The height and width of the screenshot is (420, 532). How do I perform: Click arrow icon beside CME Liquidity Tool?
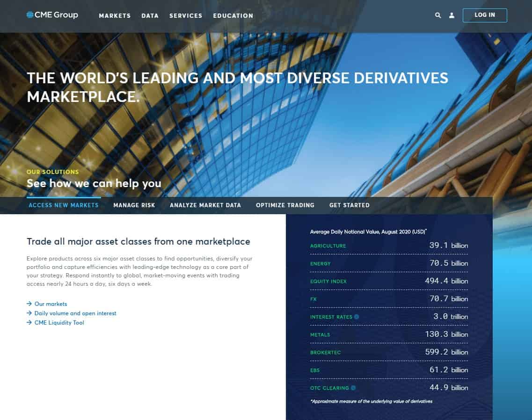[x=29, y=323]
